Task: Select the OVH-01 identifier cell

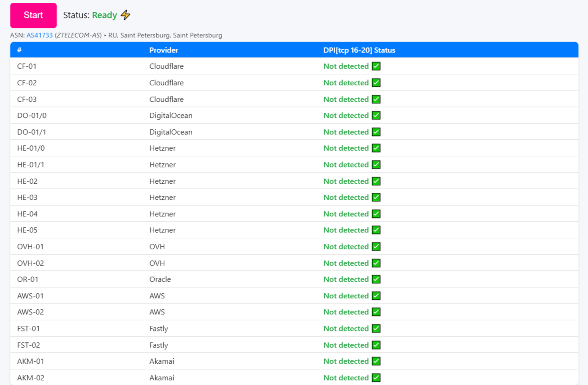Action: 30,246
